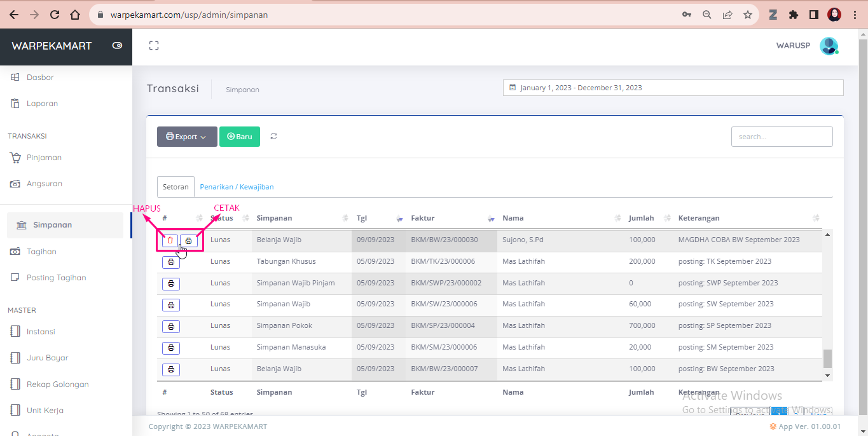Sort by Jumlah column

click(x=648, y=218)
